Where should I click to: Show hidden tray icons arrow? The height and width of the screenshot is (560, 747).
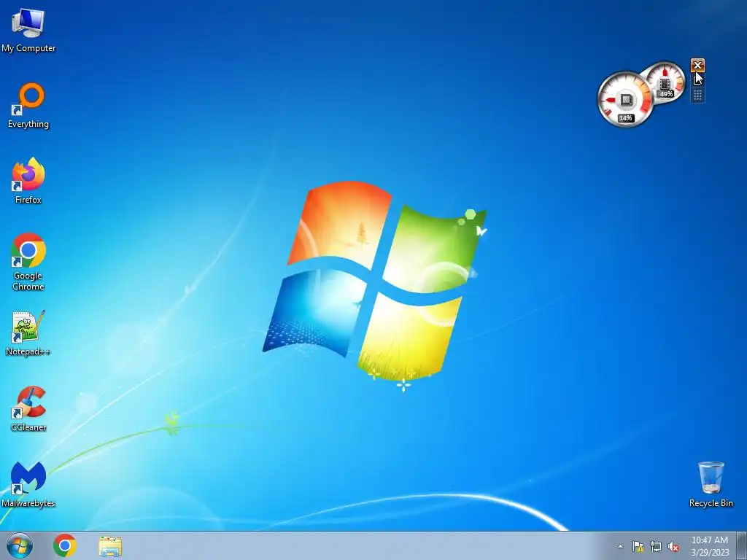point(620,546)
